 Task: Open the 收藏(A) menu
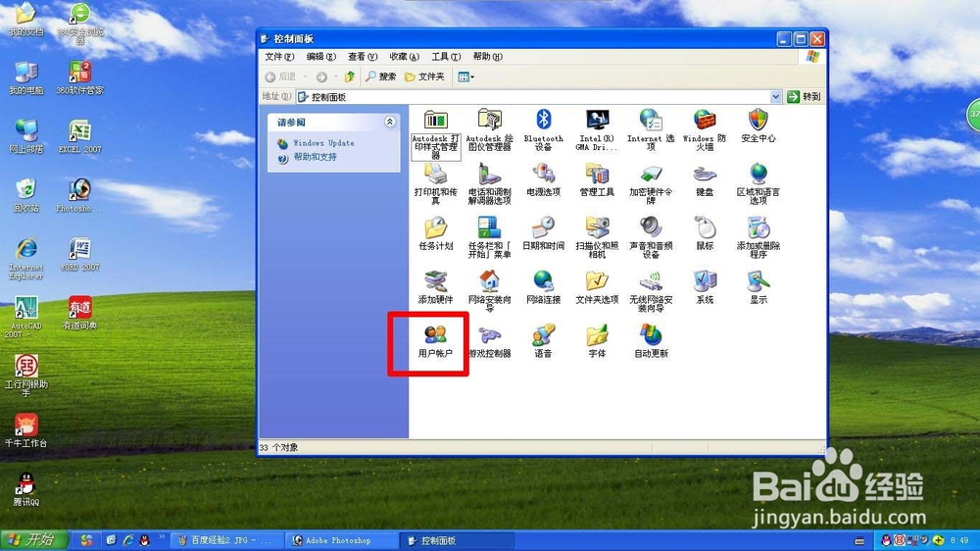[404, 56]
